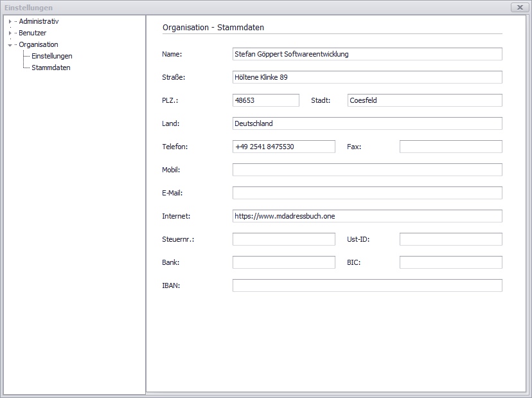This screenshot has height=398, width=532.
Task: Expand the Administrativ tree node arrow
Action: click(10, 22)
